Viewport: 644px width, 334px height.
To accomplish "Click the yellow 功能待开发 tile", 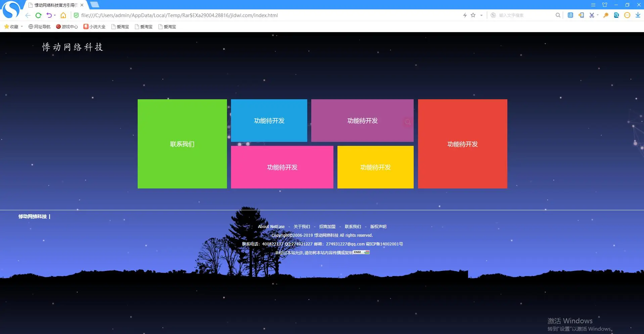I will (x=375, y=167).
